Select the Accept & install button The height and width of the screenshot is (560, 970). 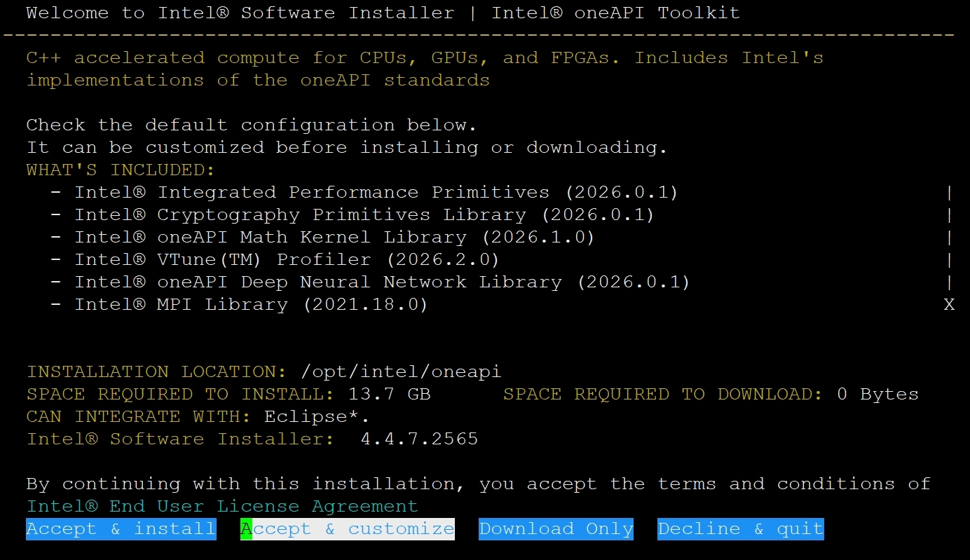[x=121, y=529]
